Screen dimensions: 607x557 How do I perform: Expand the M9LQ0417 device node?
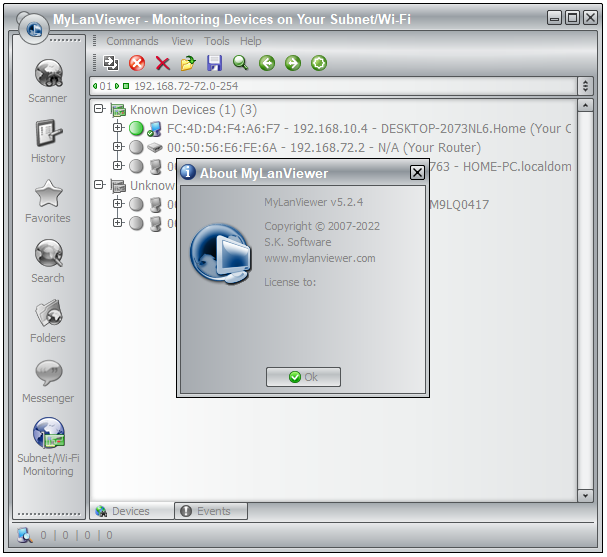[x=118, y=203]
